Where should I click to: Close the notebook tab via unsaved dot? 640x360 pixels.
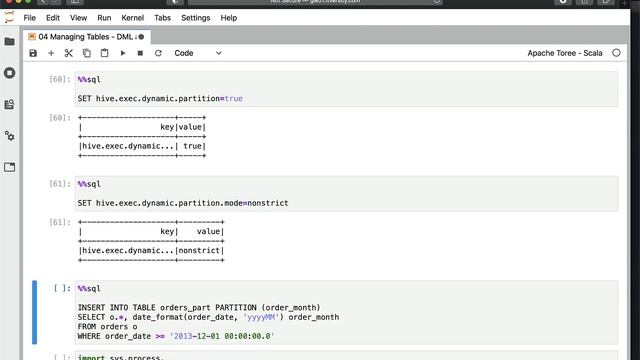(x=141, y=37)
